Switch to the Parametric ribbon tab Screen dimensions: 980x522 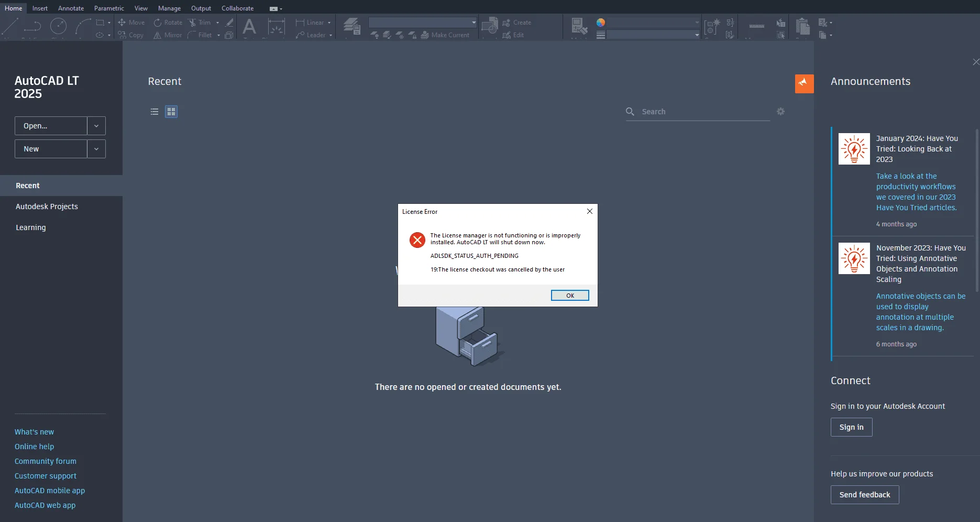pyautogui.click(x=109, y=8)
